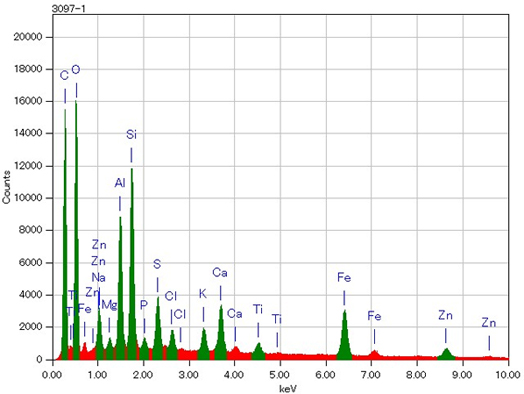Select the Zn label near 9.6 keV
Image resolution: width=524 pixels, height=394 pixels.
click(489, 323)
